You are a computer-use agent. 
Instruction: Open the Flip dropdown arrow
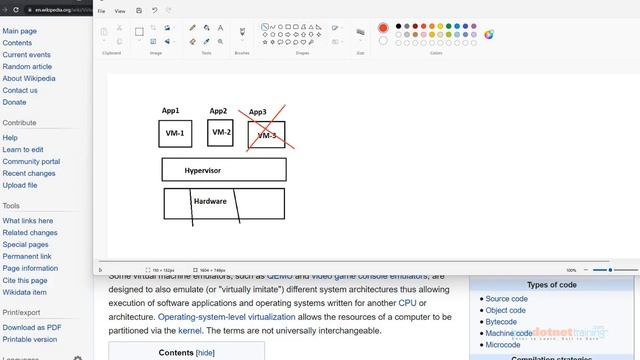click(174, 41)
